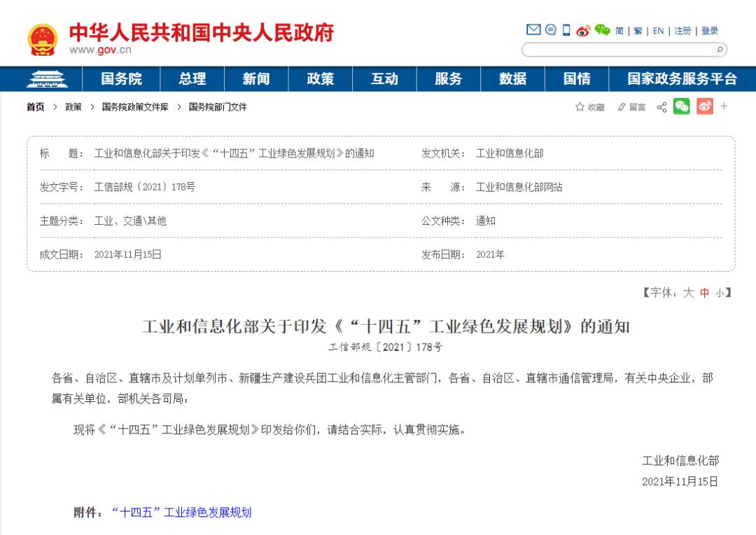
Task: Switch to 繁 traditional Chinese
Action: pyautogui.click(x=638, y=31)
